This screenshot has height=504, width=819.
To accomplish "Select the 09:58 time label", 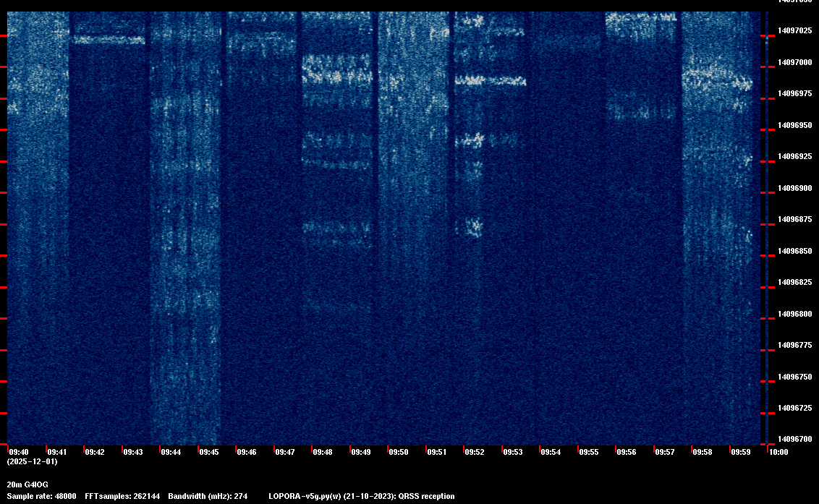I will point(702,452).
